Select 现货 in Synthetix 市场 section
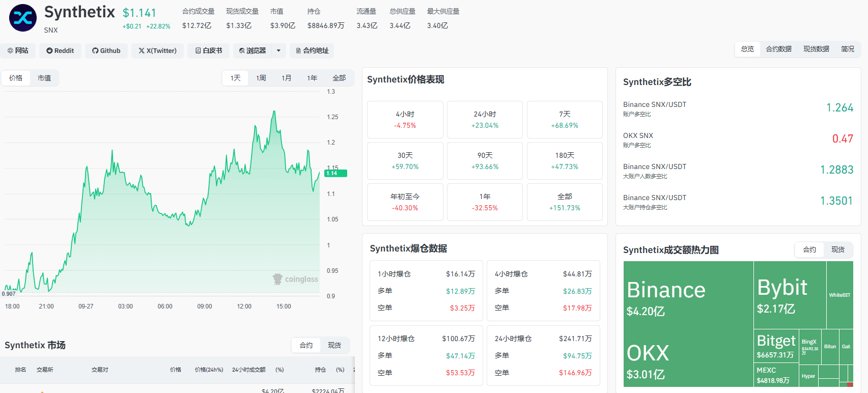 [334, 345]
